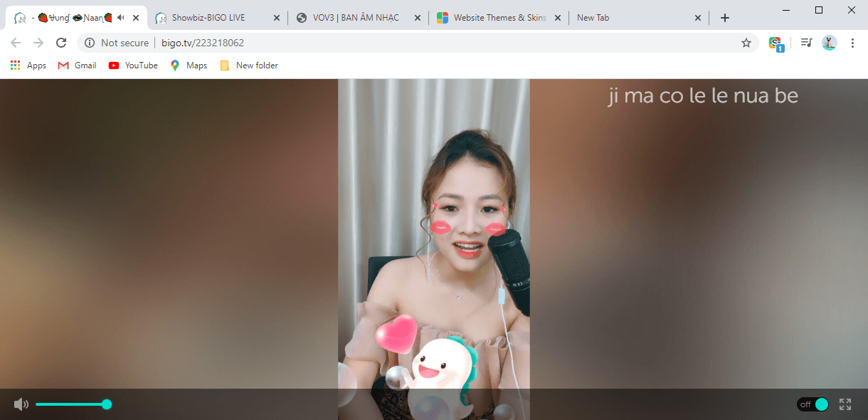The width and height of the screenshot is (868, 420).
Task: Enter fullscreen with the expand icon
Action: (845, 404)
